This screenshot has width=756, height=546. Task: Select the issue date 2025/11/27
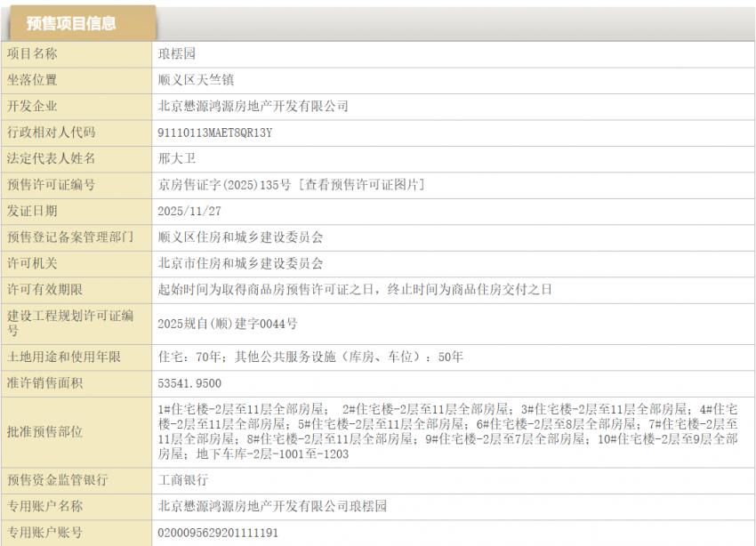[189, 211]
